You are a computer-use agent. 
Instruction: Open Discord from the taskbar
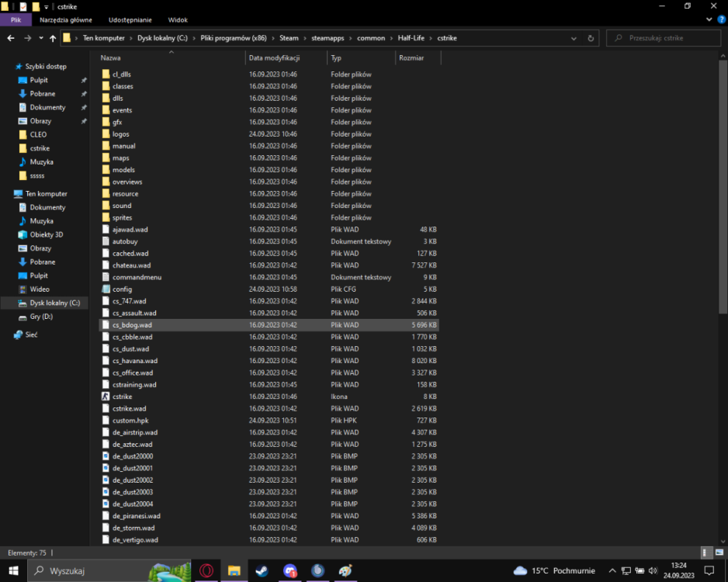click(289, 570)
